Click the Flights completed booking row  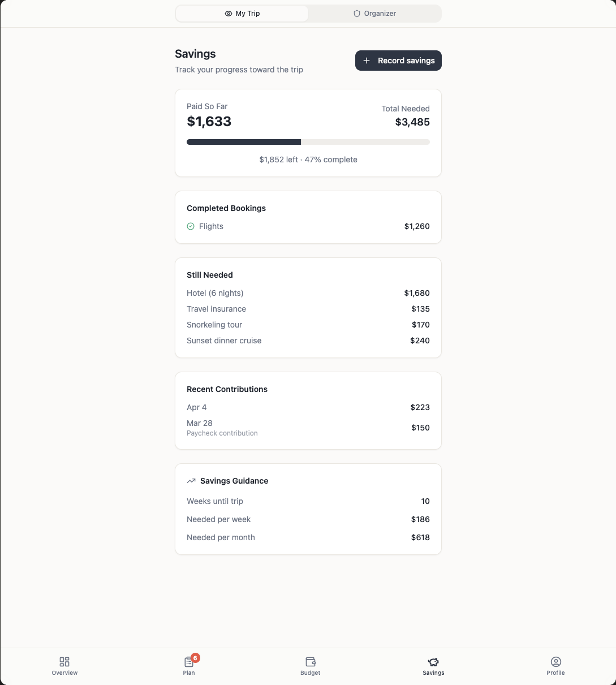(308, 226)
